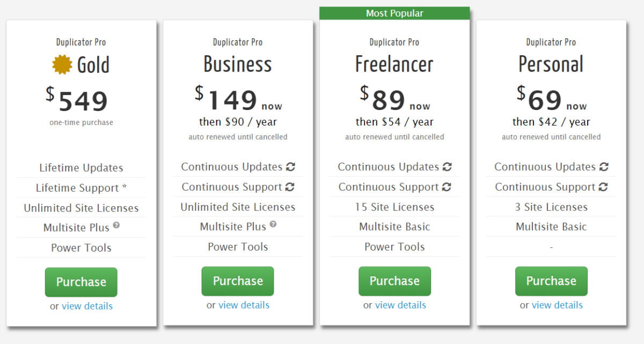Click Purchase for the Business plan
Image resolution: width=644 pixels, height=344 pixels.
coord(238,281)
